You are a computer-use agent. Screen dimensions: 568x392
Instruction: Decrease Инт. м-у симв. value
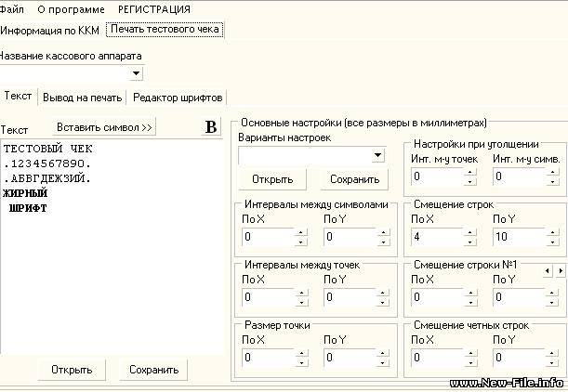pyautogui.click(x=552, y=181)
